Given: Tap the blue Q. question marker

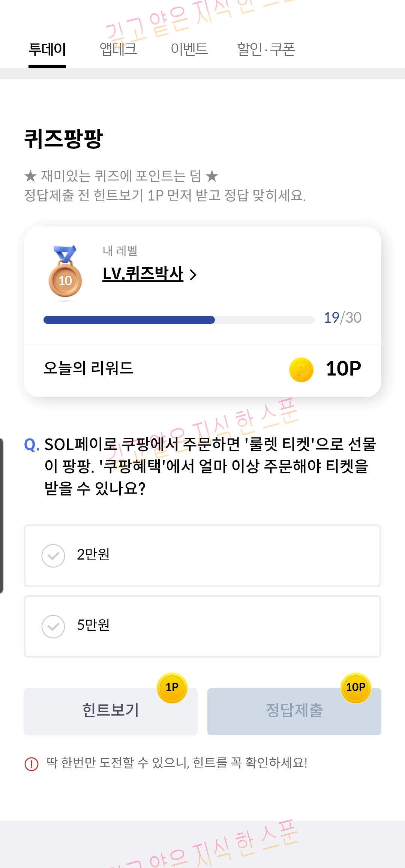Looking at the screenshot, I should pyautogui.click(x=32, y=445).
